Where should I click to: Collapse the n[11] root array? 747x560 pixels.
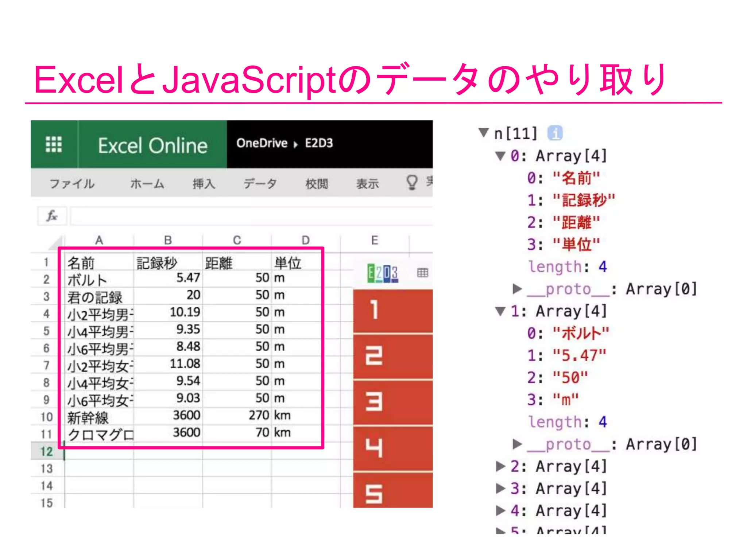[484, 132]
